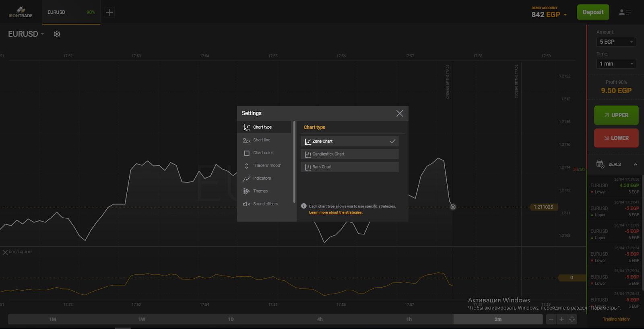This screenshot has width=644, height=329.
Task: Select the 1M timeframe
Action: [53, 319]
